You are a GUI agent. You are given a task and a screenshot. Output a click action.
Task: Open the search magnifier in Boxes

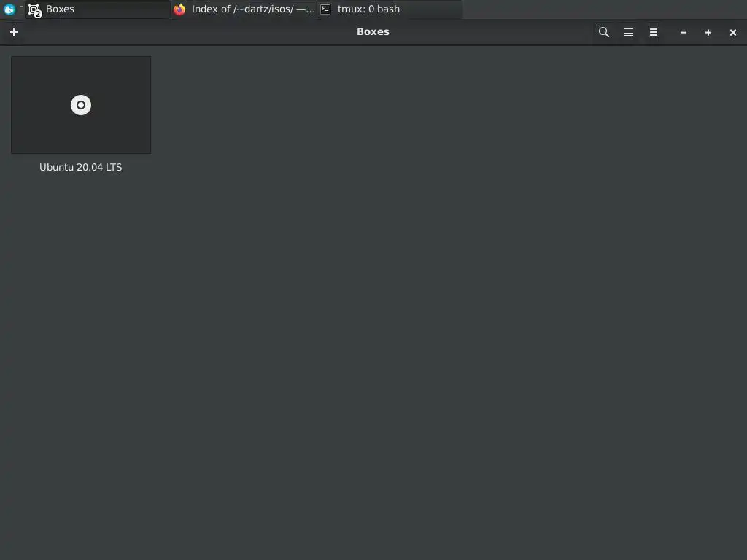point(603,32)
